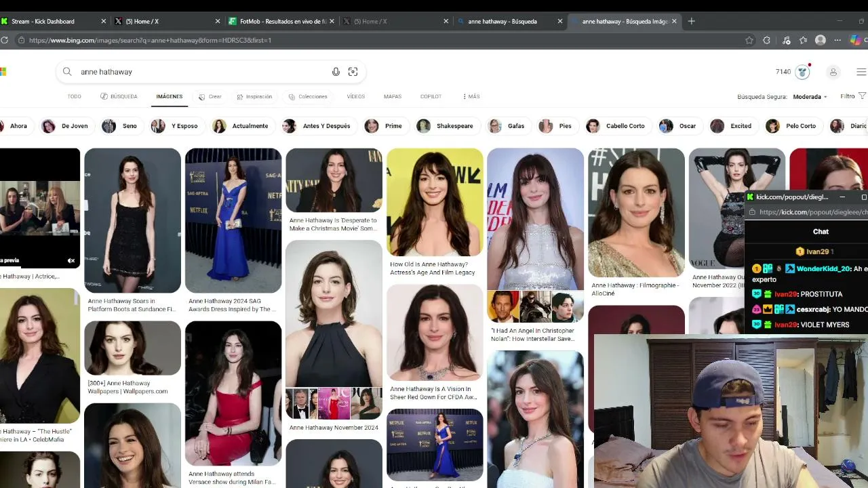Image resolution: width=868 pixels, height=488 pixels.
Task: Open Colecciones
Action: click(x=308, y=96)
